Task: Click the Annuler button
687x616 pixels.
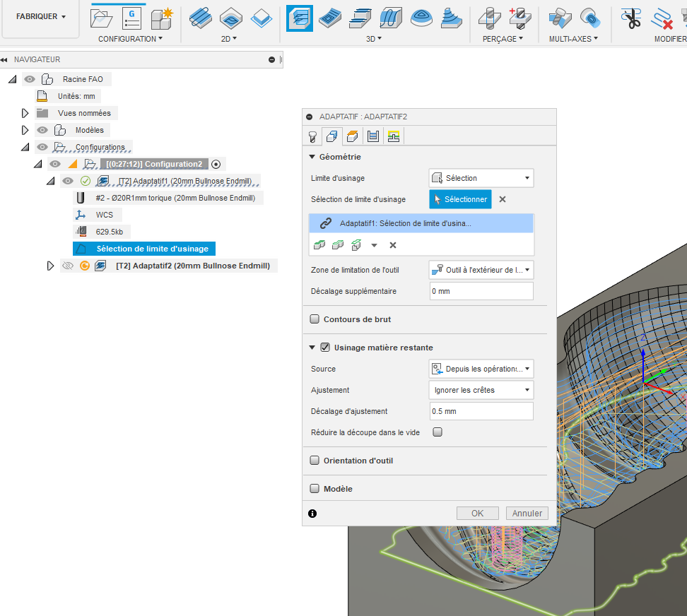Action: [x=527, y=514]
